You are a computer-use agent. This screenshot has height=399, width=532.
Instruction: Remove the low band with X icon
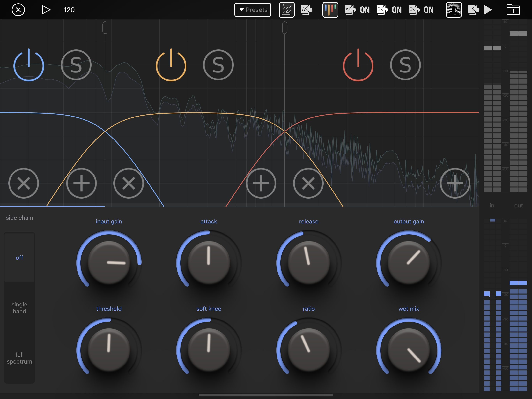[x=24, y=183]
